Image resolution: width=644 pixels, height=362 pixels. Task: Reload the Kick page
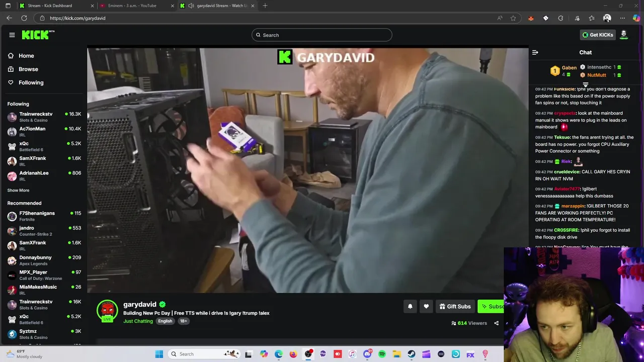(x=24, y=18)
